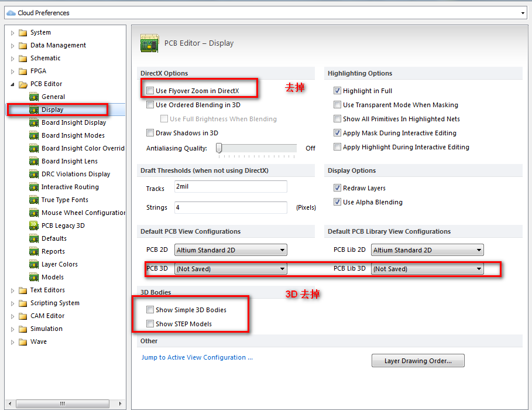The width and height of the screenshot is (532, 410).
Task: Open the Models preferences page
Action: 53,277
